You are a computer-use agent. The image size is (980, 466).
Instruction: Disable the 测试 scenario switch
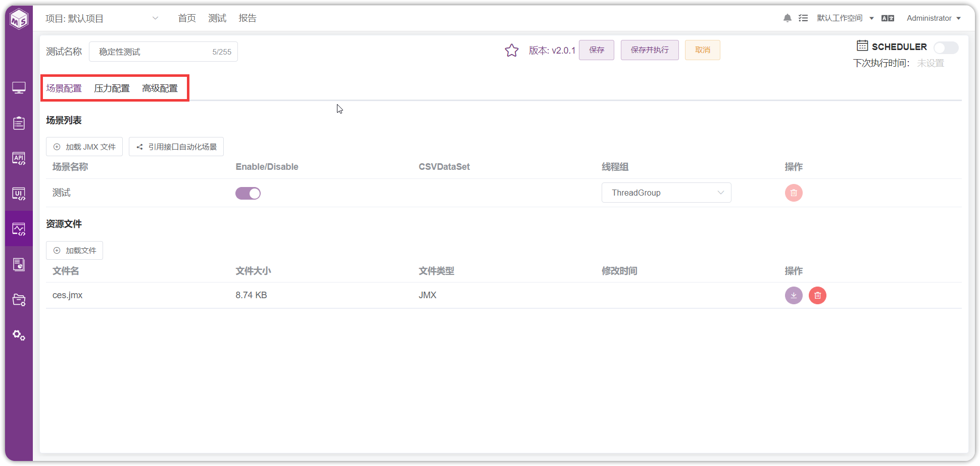click(x=248, y=193)
